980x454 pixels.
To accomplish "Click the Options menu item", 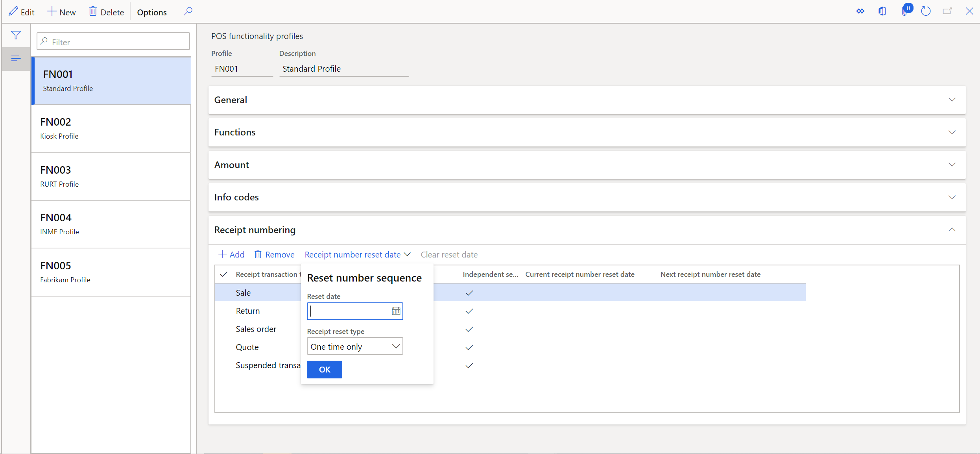I will 152,12.
